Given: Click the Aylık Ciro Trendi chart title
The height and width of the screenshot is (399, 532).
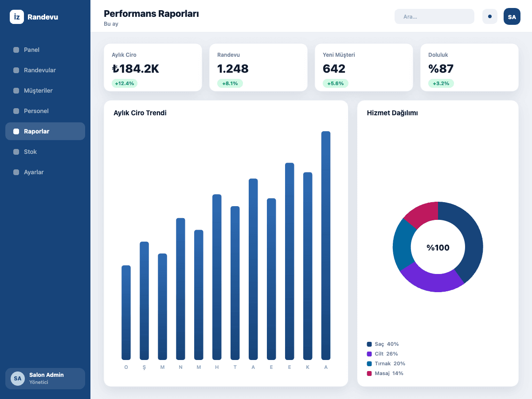Looking at the screenshot, I should pyautogui.click(x=140, y=113).
